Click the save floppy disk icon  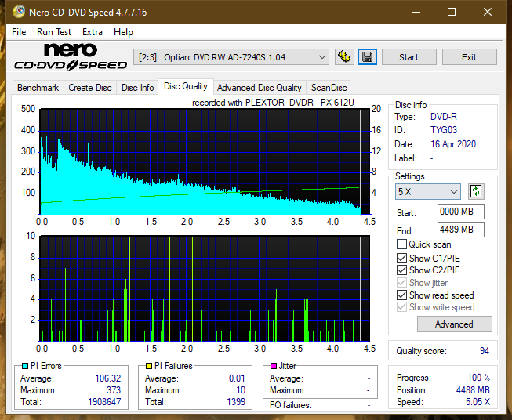point(368,57)
